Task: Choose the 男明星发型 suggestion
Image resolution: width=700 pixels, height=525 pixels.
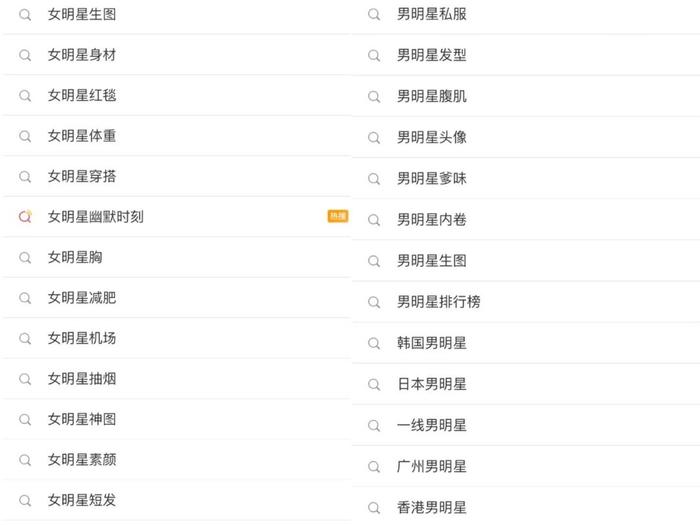Action: [x=526, y=55]
